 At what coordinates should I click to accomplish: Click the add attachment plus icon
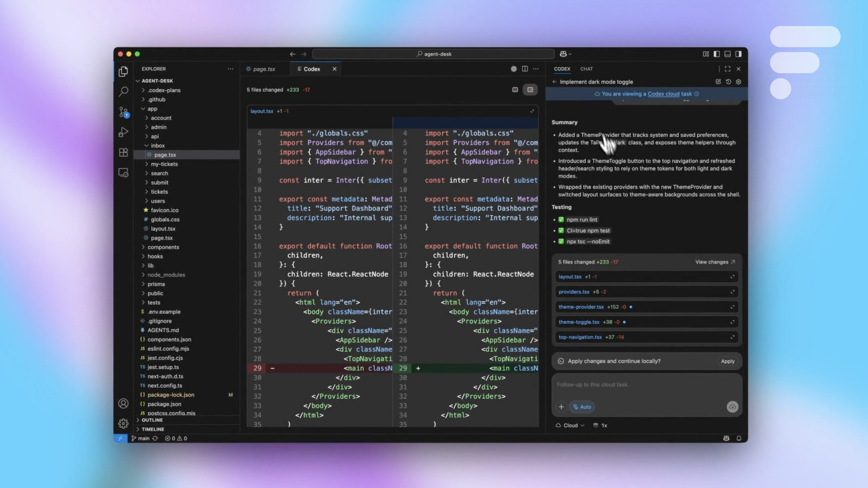click(561, 407)
